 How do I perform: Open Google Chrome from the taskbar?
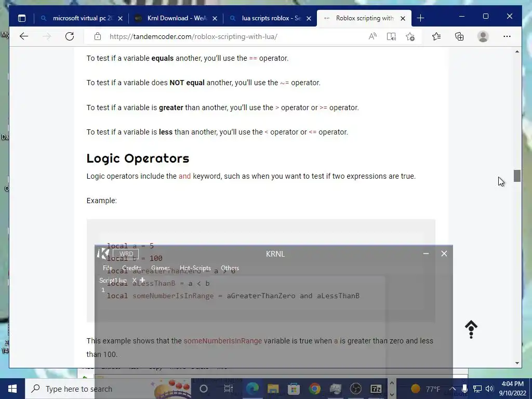click(x=314, y=389)
